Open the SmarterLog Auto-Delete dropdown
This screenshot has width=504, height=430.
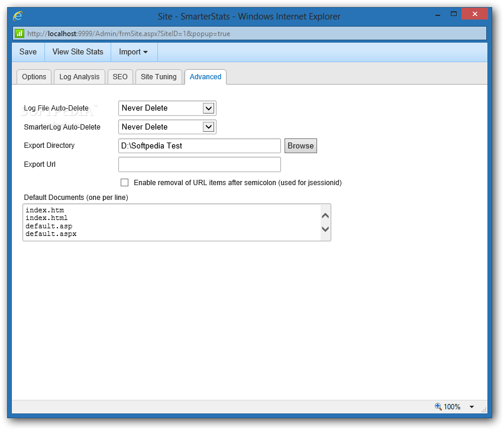[167, 127]
